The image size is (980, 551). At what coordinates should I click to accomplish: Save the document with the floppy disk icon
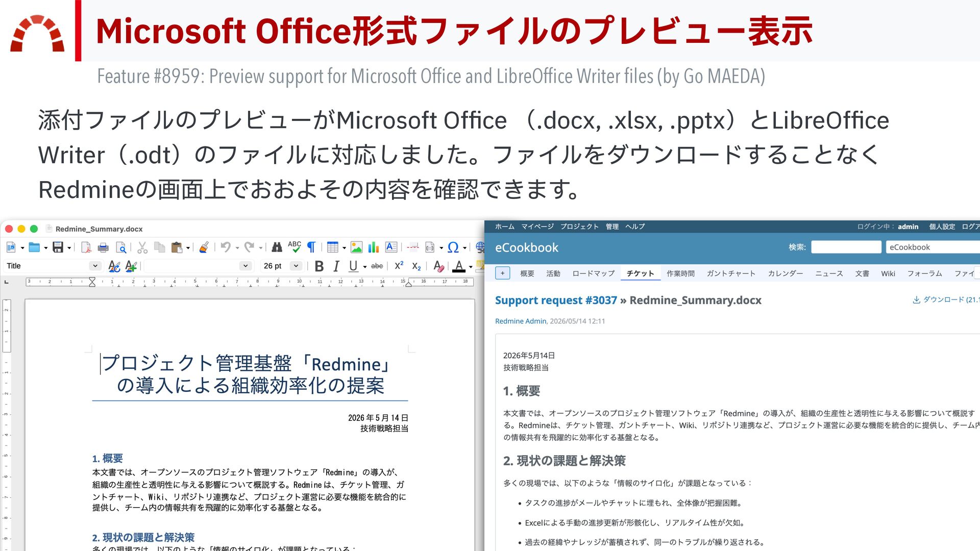tap(58, 248)
